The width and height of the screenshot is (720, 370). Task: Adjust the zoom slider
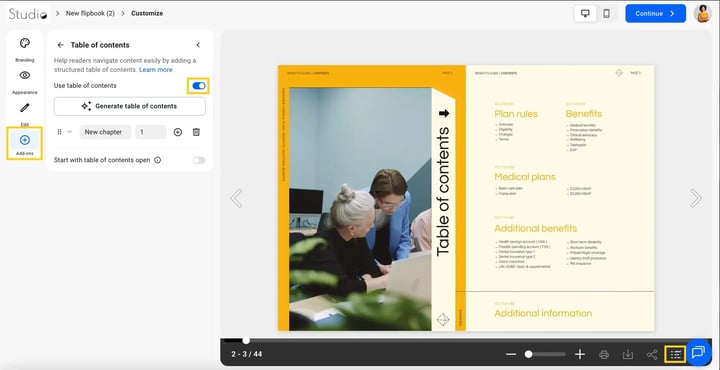click(x=545, y=354)
